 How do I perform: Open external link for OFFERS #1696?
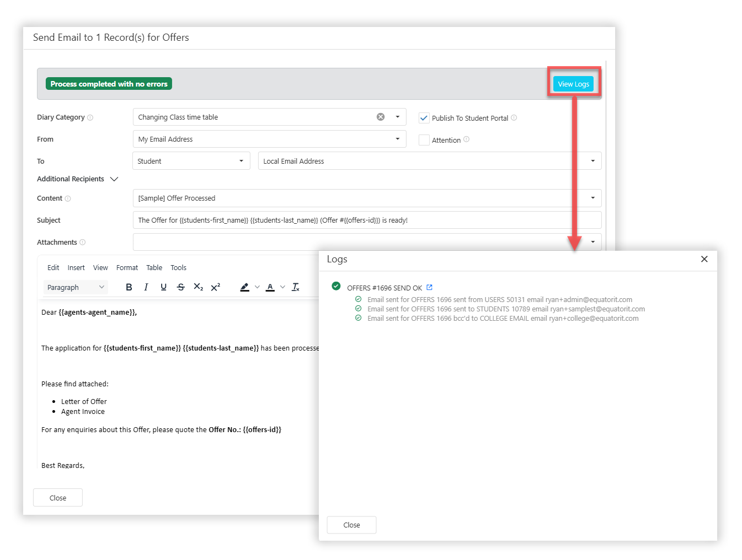[x=429, y=287]
